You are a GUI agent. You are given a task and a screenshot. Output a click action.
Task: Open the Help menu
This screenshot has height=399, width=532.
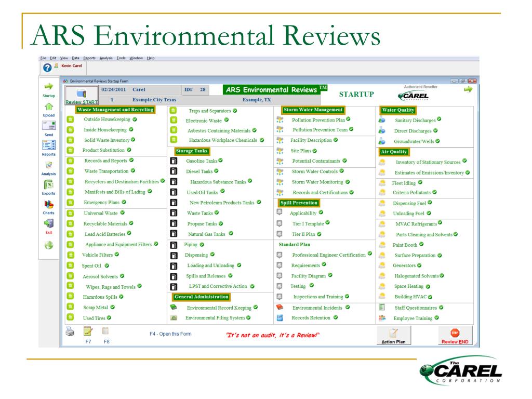point(151,58)
